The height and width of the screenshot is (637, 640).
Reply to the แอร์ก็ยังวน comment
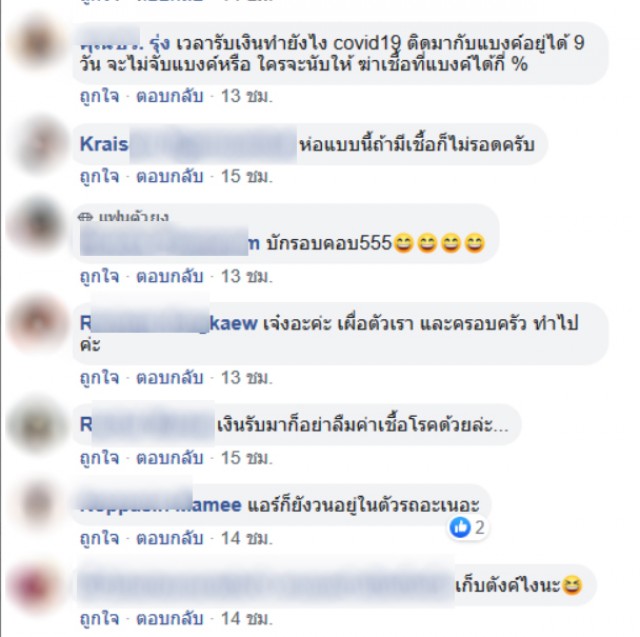[x=170, y=538]
